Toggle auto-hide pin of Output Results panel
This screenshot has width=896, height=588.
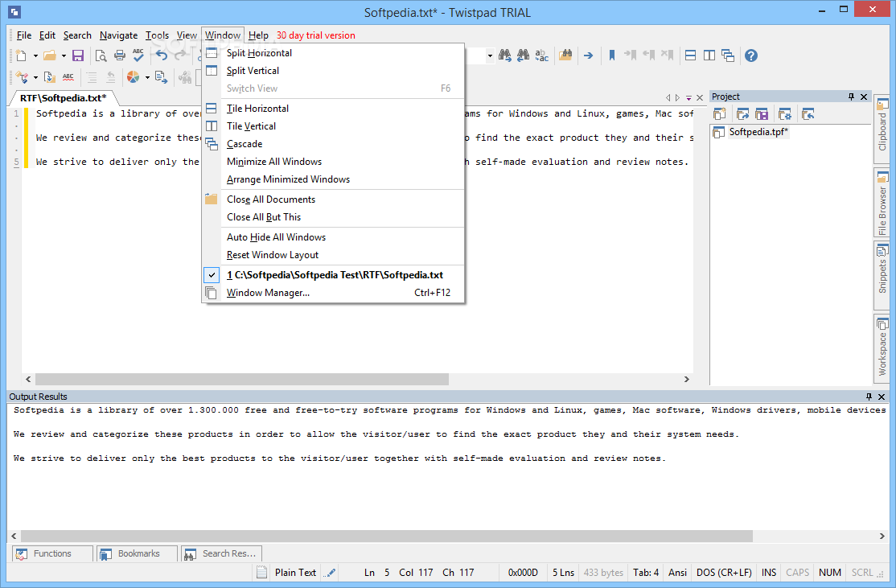(x=869, y=397)
